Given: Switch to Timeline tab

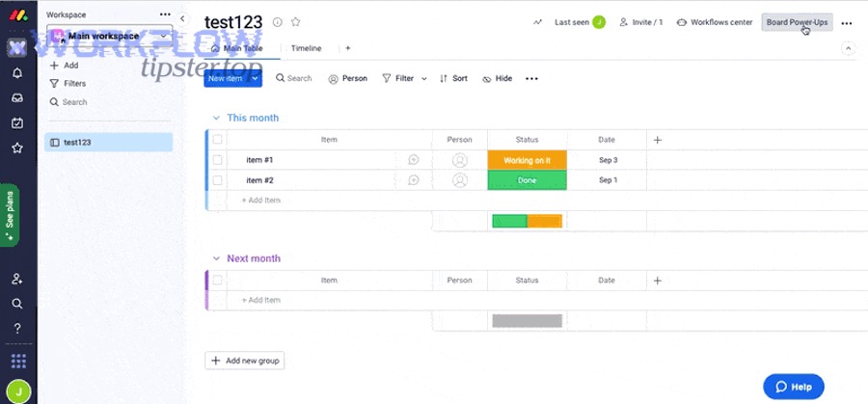Looking at the screenshot, I should (x=306, y=48).
